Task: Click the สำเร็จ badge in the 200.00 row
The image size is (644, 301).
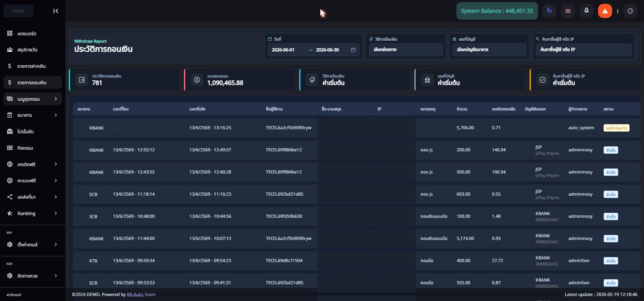Action: (611, 150)
